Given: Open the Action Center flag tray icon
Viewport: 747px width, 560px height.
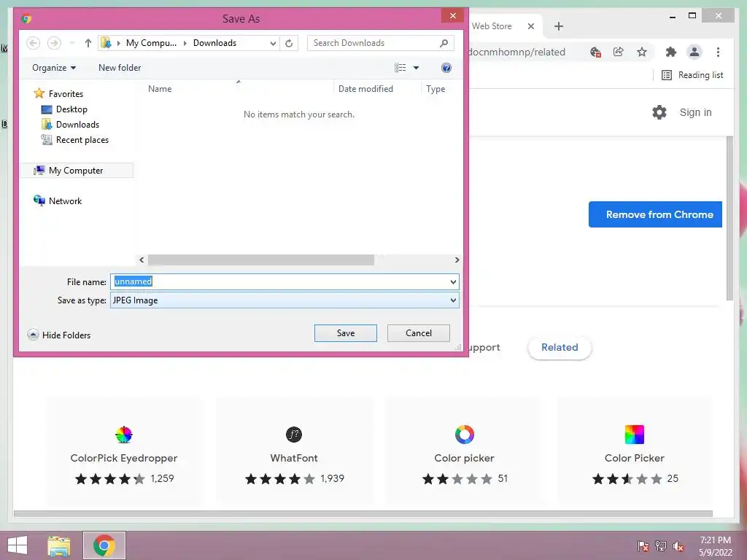Looking at the screenshot, I should click(x=643, y=545).
